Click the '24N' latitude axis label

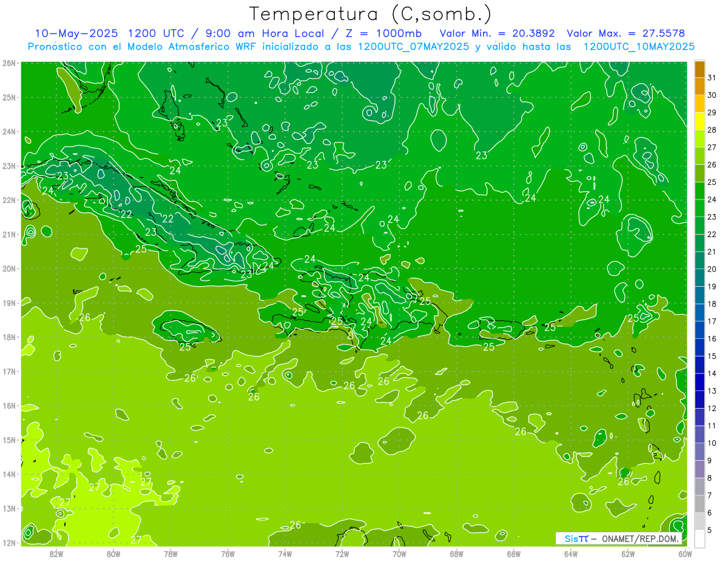click(9, 132)
